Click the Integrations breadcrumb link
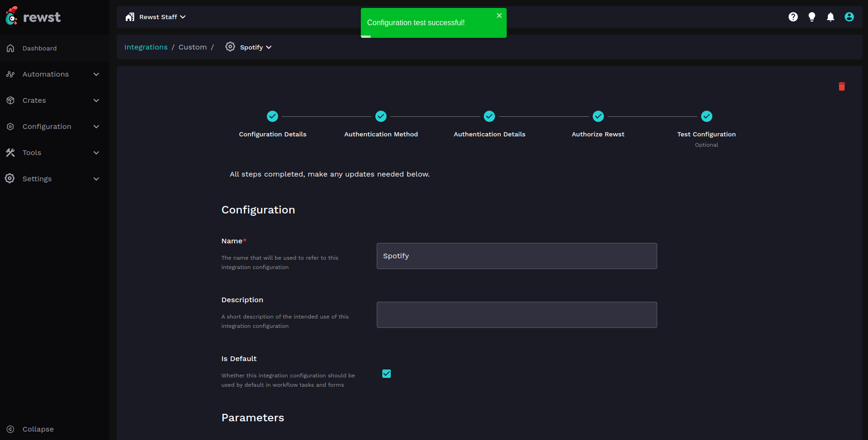The width and height of the screenshot is (868, 440). tap(146, 47)
